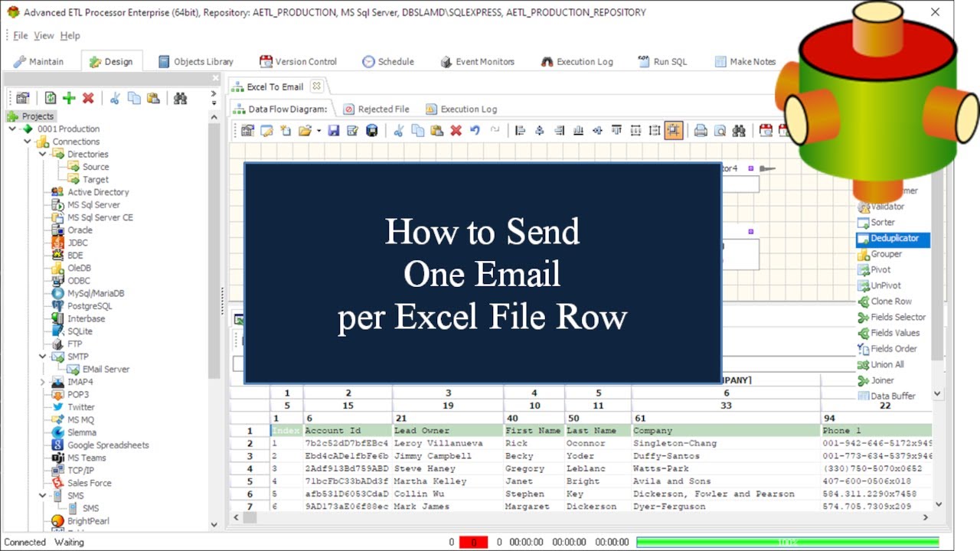
Task: Select the Grouper object in the palette
Action: coord(886,254)
